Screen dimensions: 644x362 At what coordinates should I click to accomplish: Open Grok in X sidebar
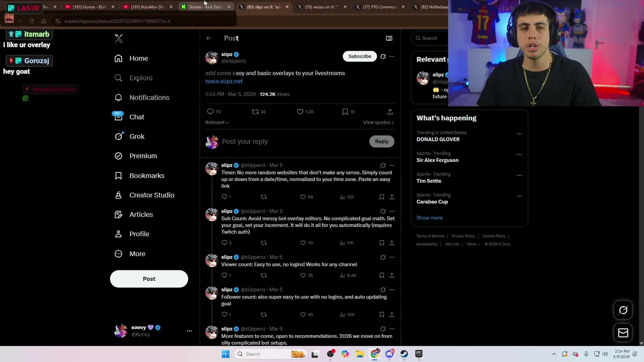(130, 136)
